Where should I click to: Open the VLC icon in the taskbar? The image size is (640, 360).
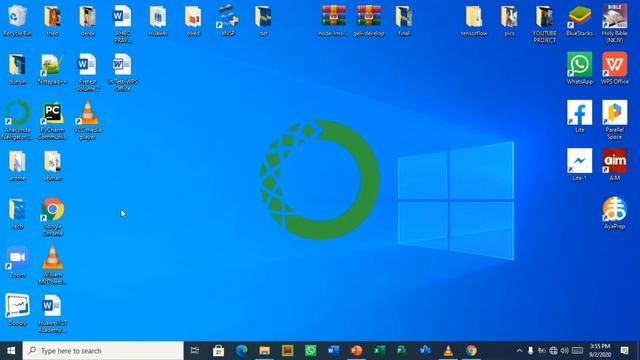448,351
